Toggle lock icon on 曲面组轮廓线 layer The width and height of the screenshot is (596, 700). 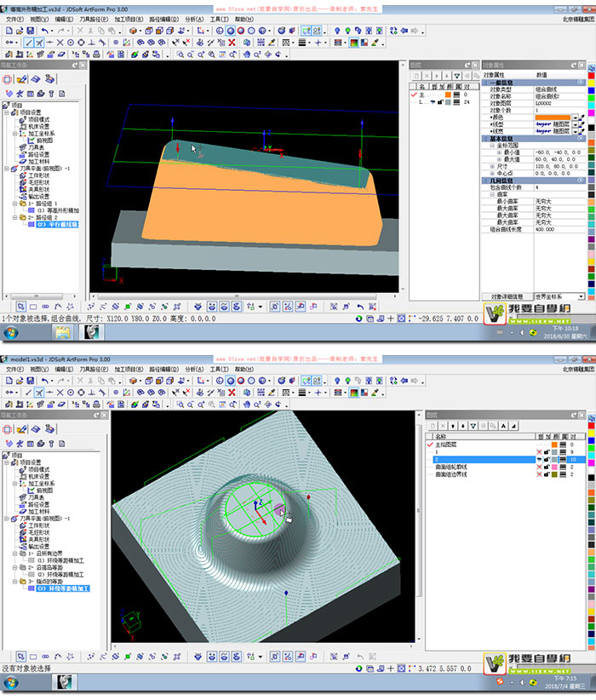click(547, 467)
